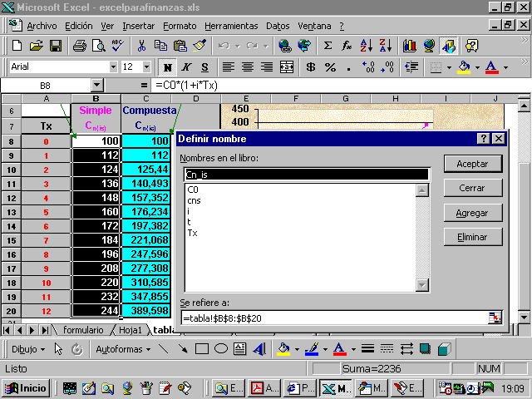Open the Archivo menu
This screenshot has width=532, height=399.
pyautogui.click(x=42, y=26)
